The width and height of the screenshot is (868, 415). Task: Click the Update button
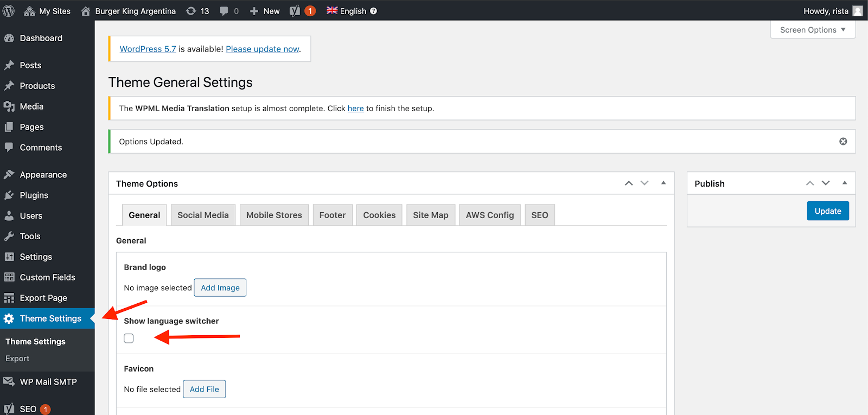(x=828, y=211)
